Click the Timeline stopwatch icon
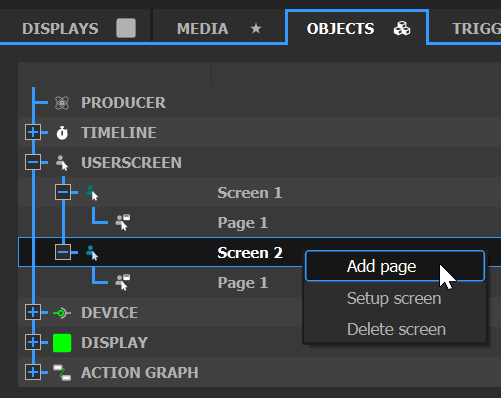The image size is (501, 398). tap(62, 133)
